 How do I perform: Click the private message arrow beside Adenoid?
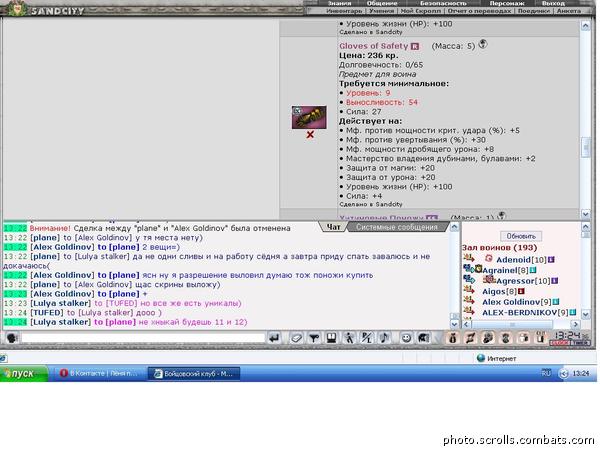pos(468,258)
